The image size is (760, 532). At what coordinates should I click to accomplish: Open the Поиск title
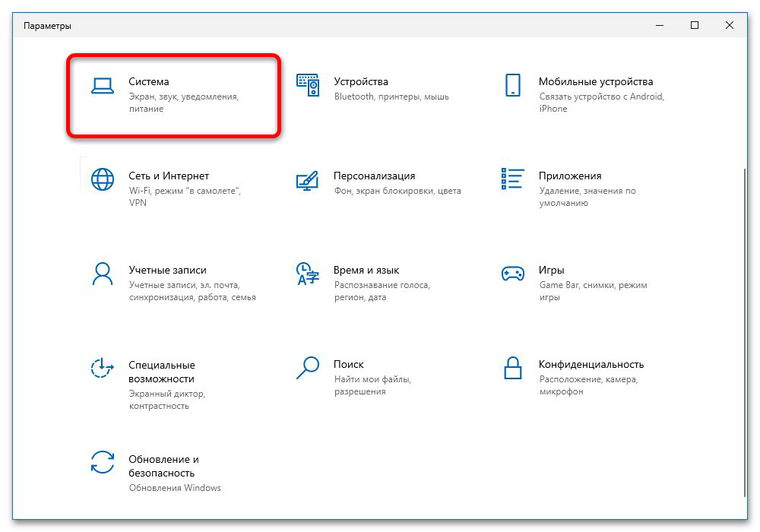pos(349,364)
